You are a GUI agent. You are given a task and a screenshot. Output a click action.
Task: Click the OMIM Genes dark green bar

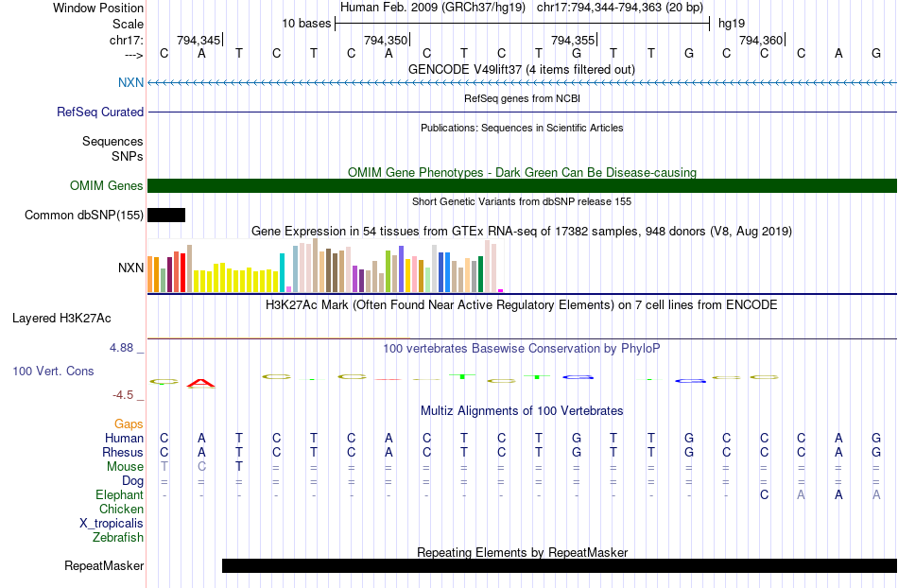522,185
